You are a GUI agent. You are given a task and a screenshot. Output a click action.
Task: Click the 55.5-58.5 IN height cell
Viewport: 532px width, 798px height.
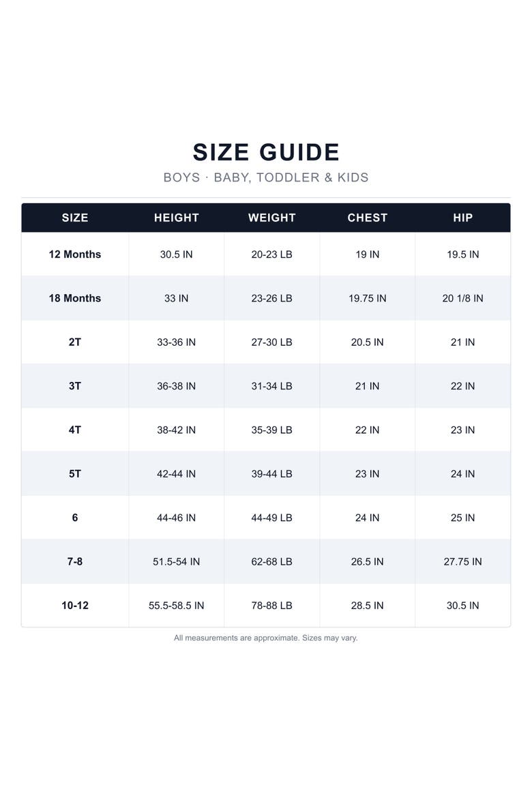tap(176, 606)
